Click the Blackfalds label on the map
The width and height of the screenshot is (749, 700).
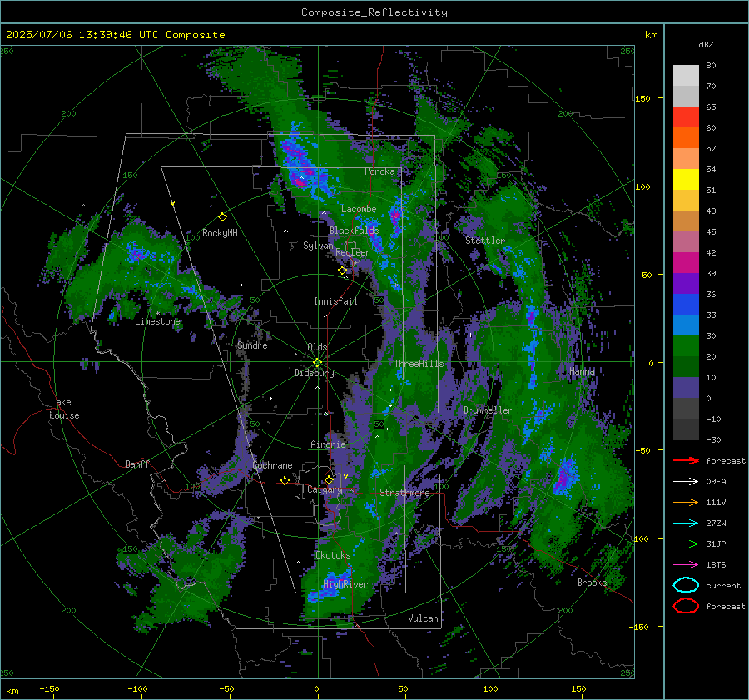pyautogui.click(x=354, y=231)
